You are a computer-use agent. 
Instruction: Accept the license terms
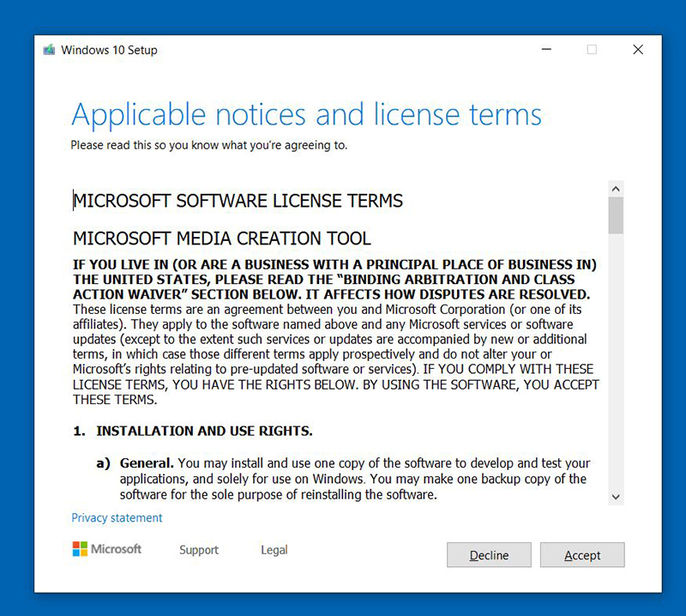point(582,555)
